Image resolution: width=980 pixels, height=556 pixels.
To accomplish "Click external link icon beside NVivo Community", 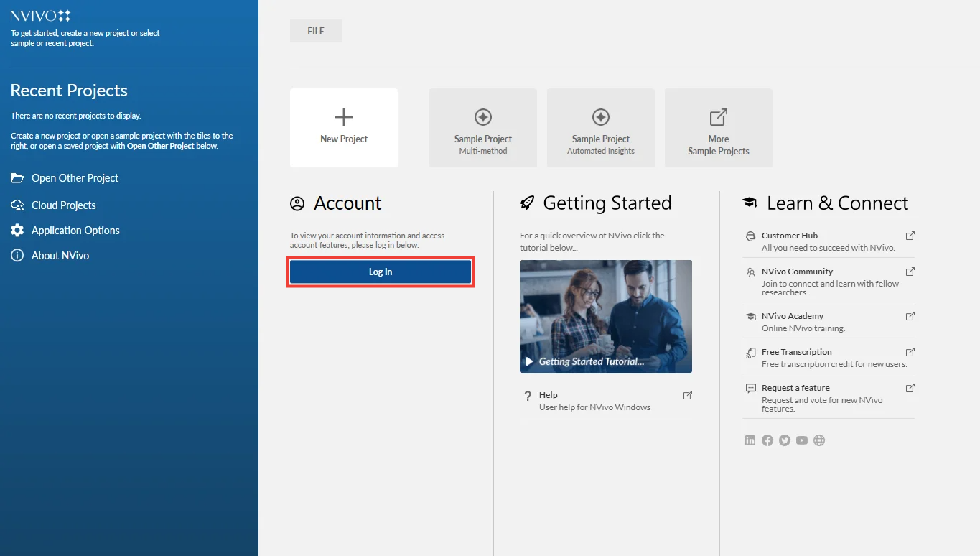I will [x=910, y=272].
